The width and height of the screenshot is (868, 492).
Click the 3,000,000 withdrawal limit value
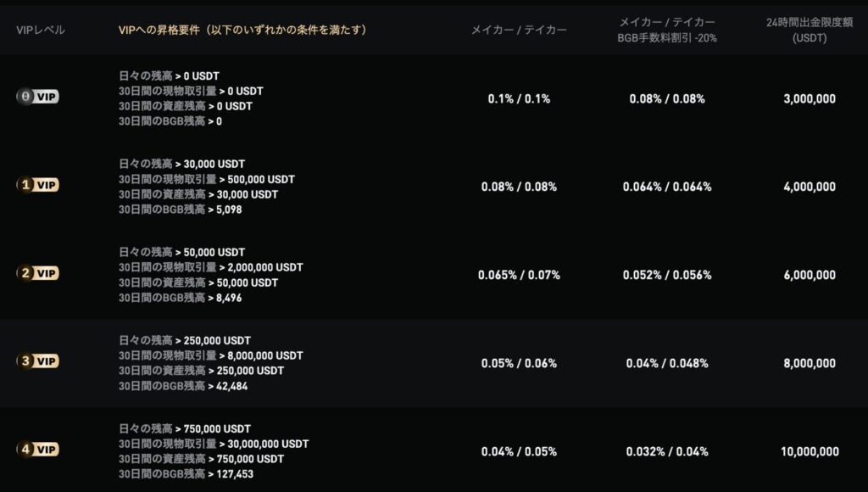click(x=810, y=98)
